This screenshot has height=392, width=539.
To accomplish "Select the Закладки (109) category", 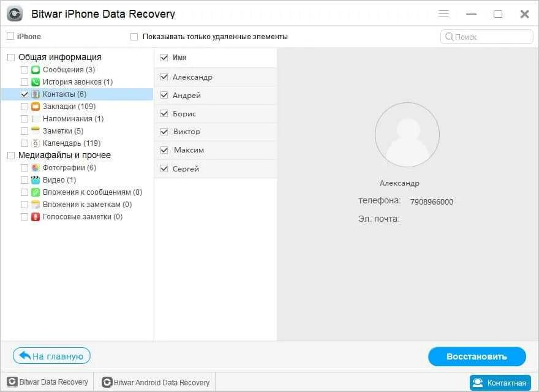I will [x=69, y=107].
